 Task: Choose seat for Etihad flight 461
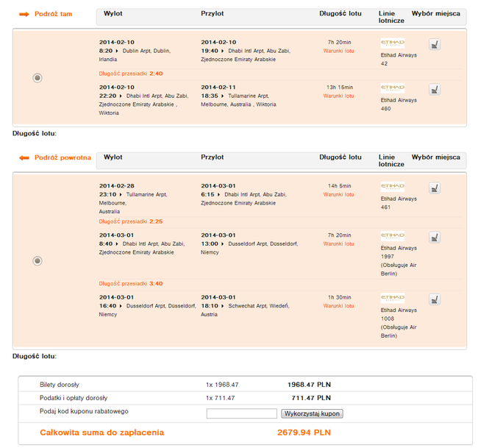[435, 188]
